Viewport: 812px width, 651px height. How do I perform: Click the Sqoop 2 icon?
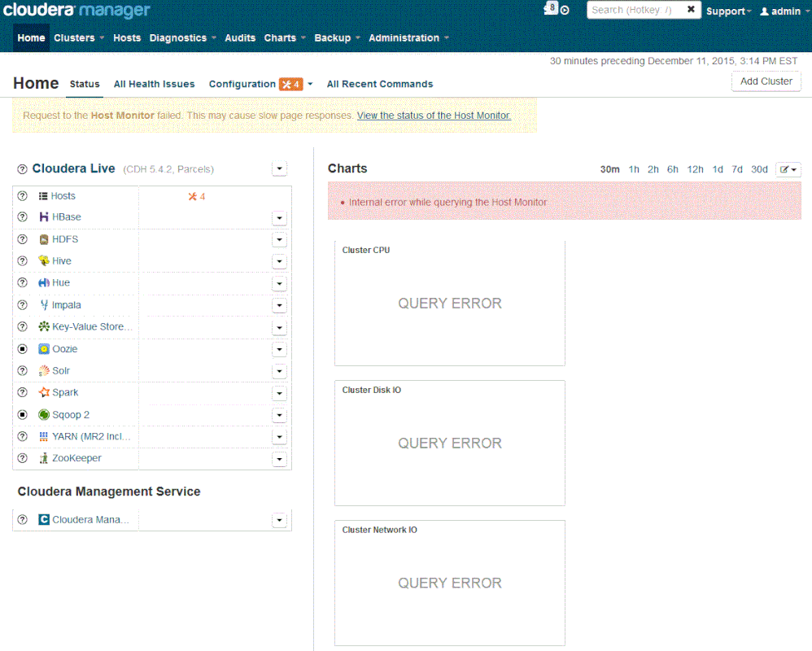[x=44, y=415]
